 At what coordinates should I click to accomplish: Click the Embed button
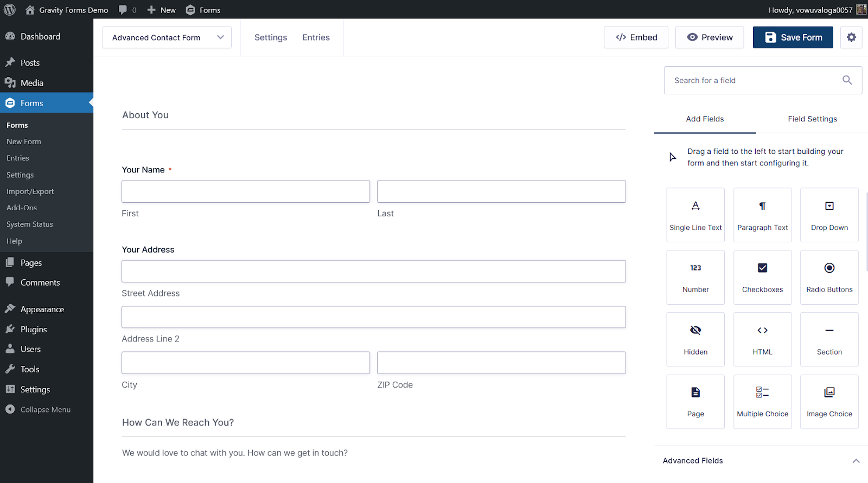636,37
